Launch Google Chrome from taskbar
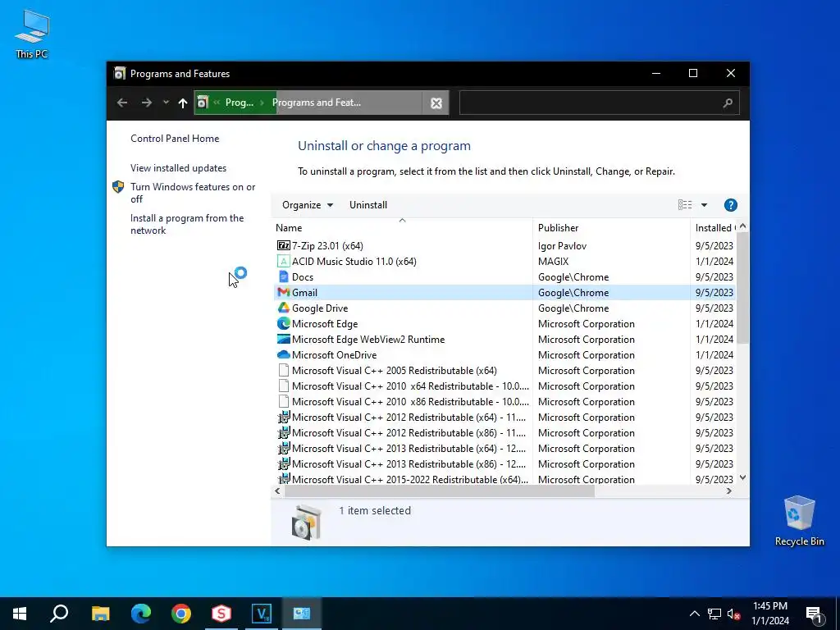The height and width of the screenshot is (630, 840). (x=181, y=614)
